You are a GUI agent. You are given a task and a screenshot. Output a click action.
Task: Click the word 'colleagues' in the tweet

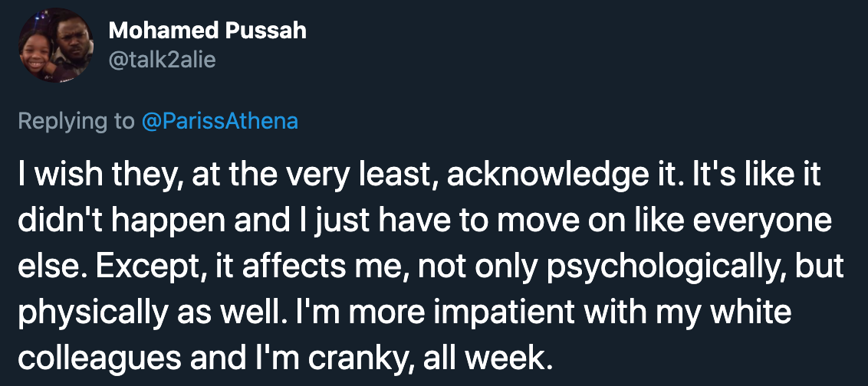99,358
